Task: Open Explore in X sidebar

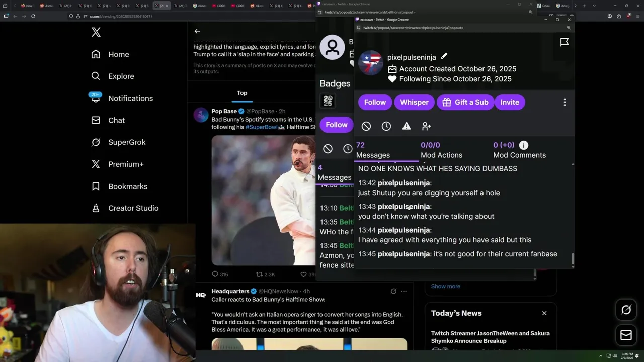Action: point(113,76)
